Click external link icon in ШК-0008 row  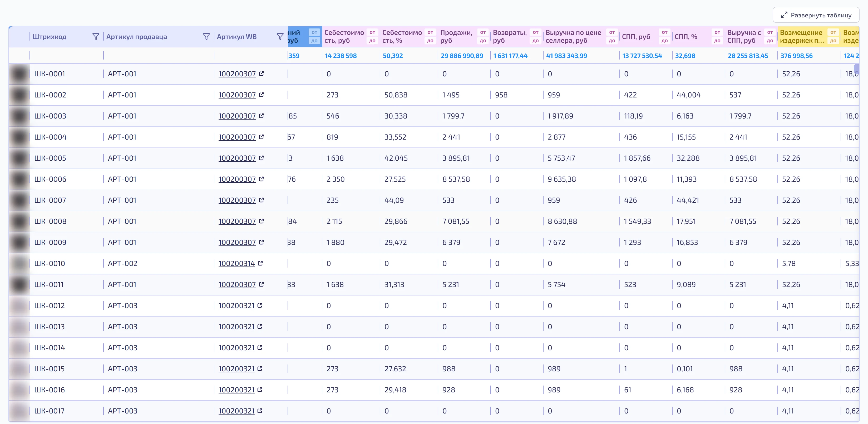click(x=261, y=221)
